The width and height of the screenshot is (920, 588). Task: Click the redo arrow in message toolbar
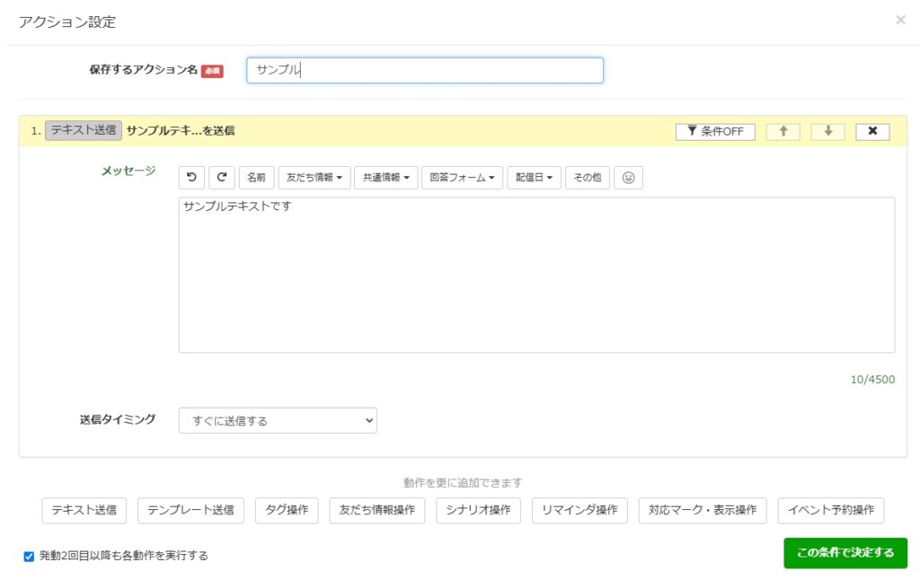(x=222, y=178)
